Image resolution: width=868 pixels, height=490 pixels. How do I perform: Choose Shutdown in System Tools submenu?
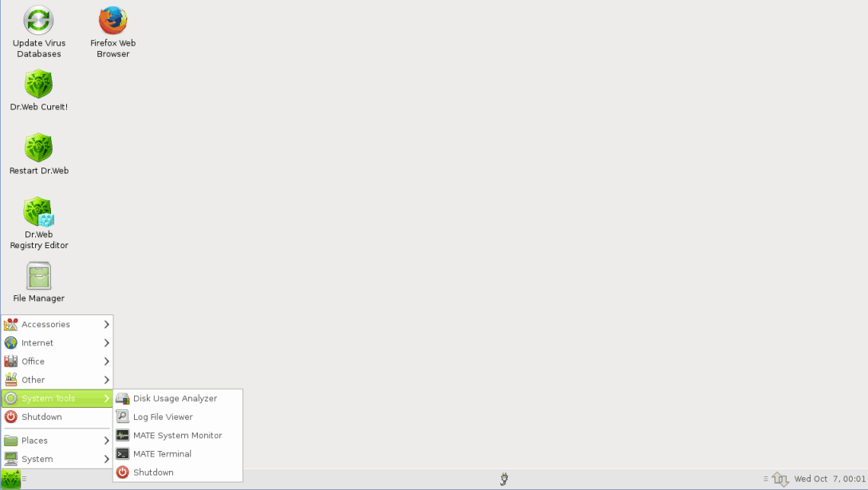[x=178, y=472]
